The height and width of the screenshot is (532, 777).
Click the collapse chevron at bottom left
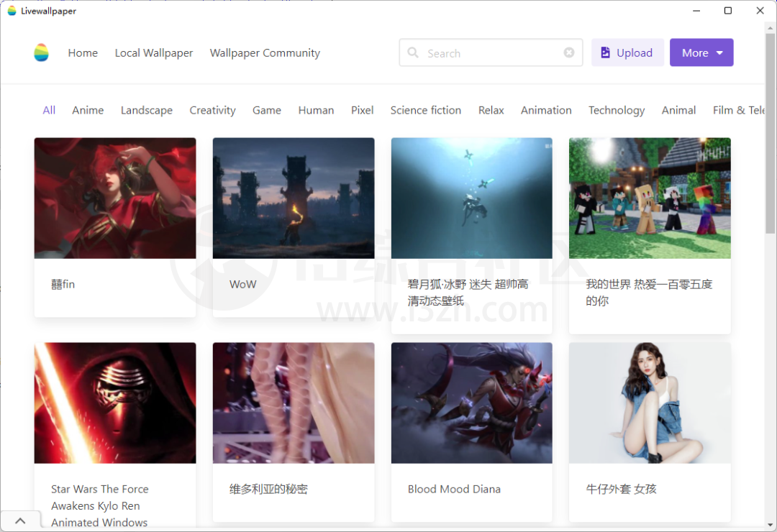click(x=20, y=520)
